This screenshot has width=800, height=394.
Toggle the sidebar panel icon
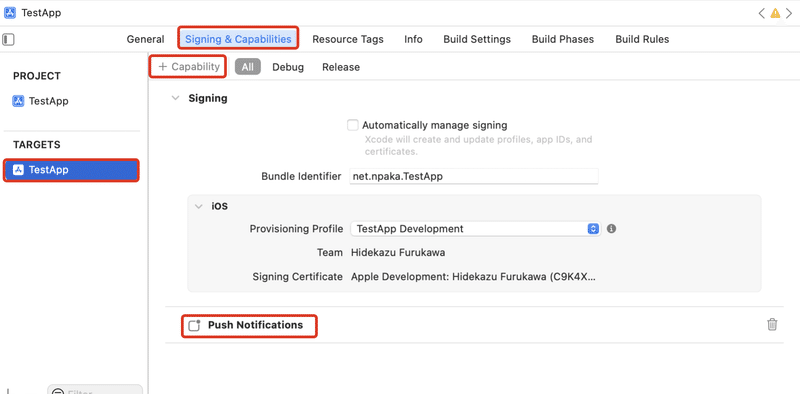pyautogui.click(x=8, y=39)
